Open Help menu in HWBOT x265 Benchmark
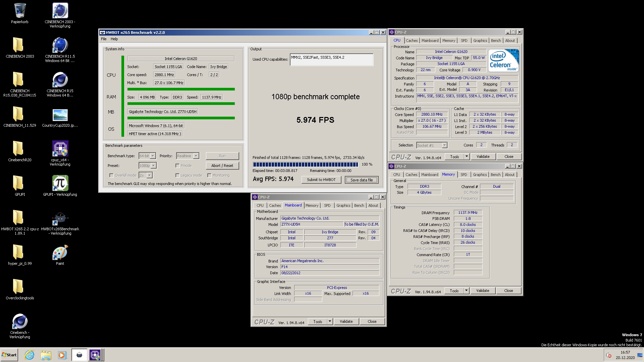This screenshot has width=644, height=362. (114, 39)
